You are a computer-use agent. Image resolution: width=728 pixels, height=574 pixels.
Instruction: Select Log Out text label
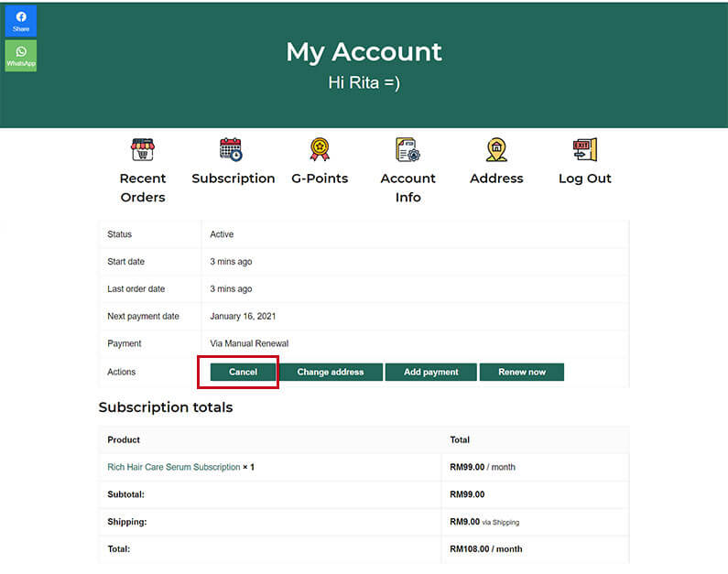[x=584, y=179]
